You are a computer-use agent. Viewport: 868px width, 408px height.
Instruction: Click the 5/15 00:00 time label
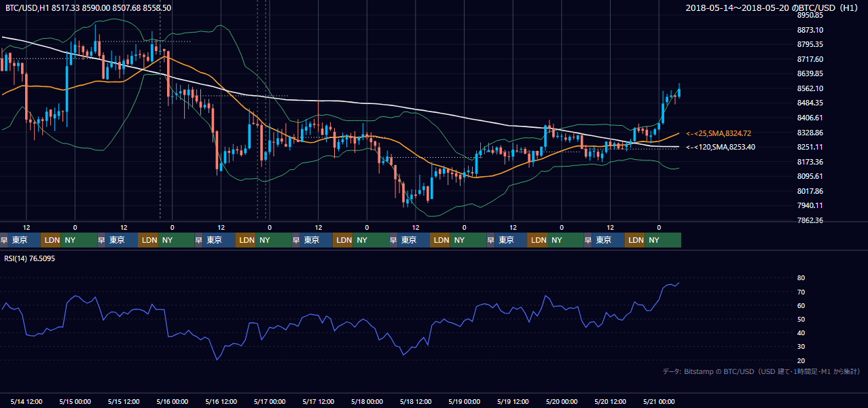75,401
